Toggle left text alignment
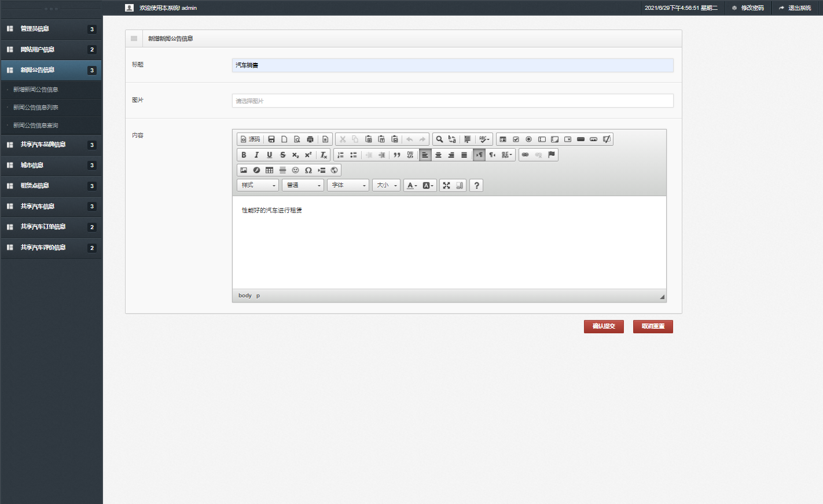 (425, 155)
